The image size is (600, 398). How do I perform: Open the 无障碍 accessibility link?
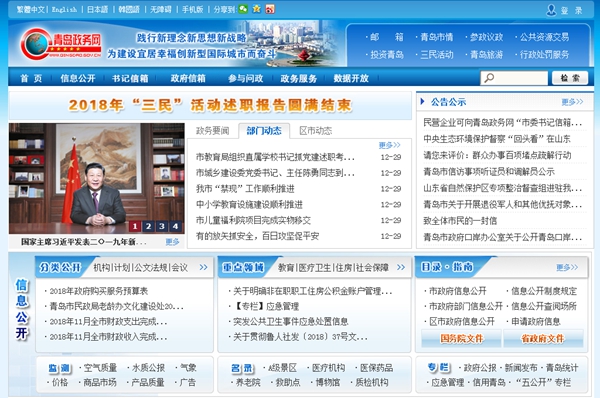point(161,9)
